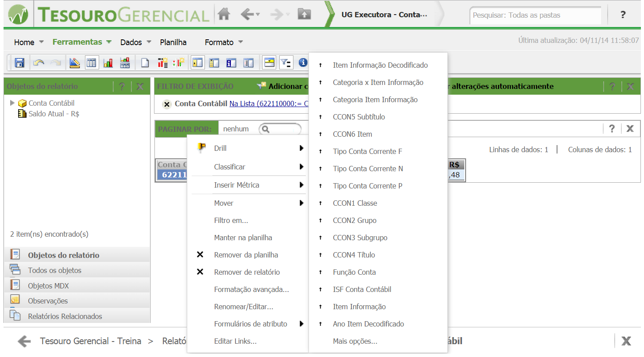
Task: Toggle the view filter editor icon
Action: [269, 63]
